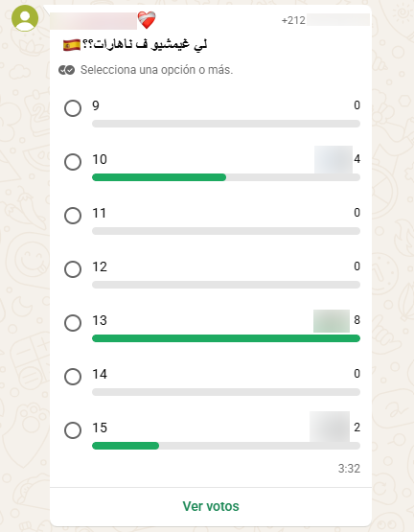This screenshot has width=414, height=532.
Task: Click voter avatars beside option 10
Action: pyautogui.click(x=333, y=159)
